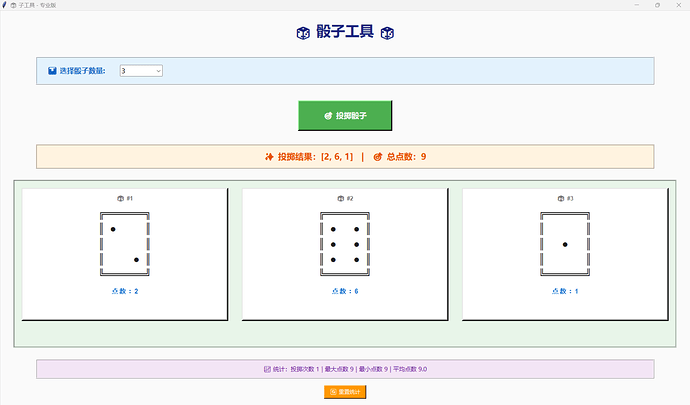
Task: Open the dice count dropdown
Action: [x=141, y=71]
